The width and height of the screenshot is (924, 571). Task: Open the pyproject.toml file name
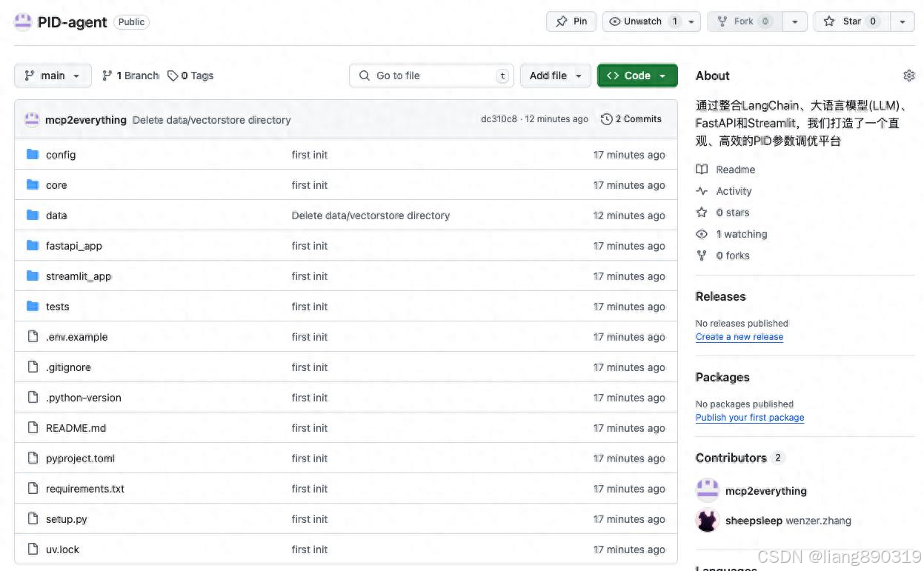pos(80,458)
